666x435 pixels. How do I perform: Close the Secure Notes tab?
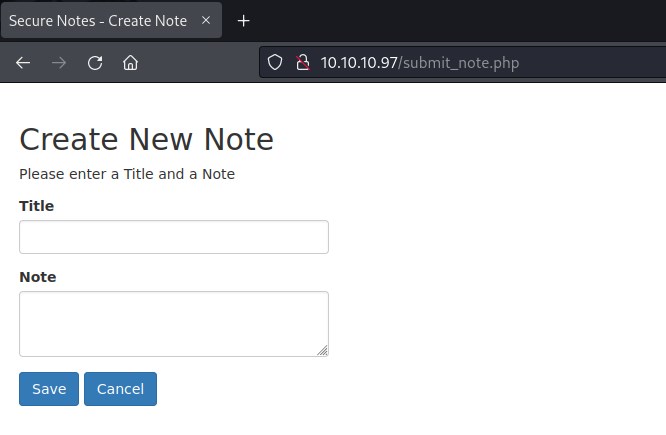pos(206,20)
